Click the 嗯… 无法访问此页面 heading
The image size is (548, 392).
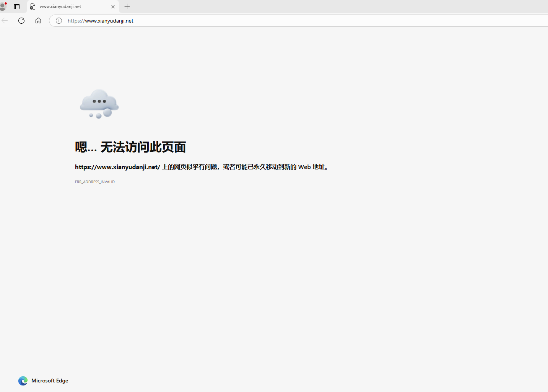[x=130, y=147]
